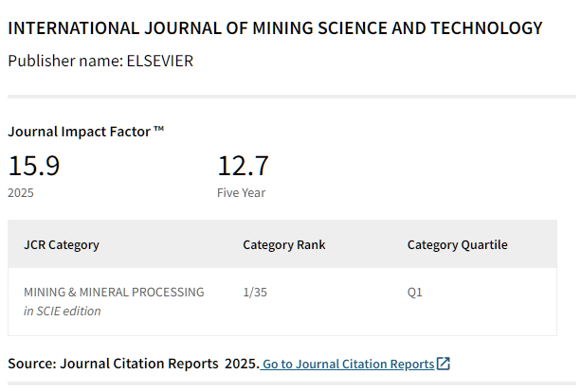Viewport: 581px width, 392px height.
Task: Click the Five Year label
Action: click(x=242, y=193)
